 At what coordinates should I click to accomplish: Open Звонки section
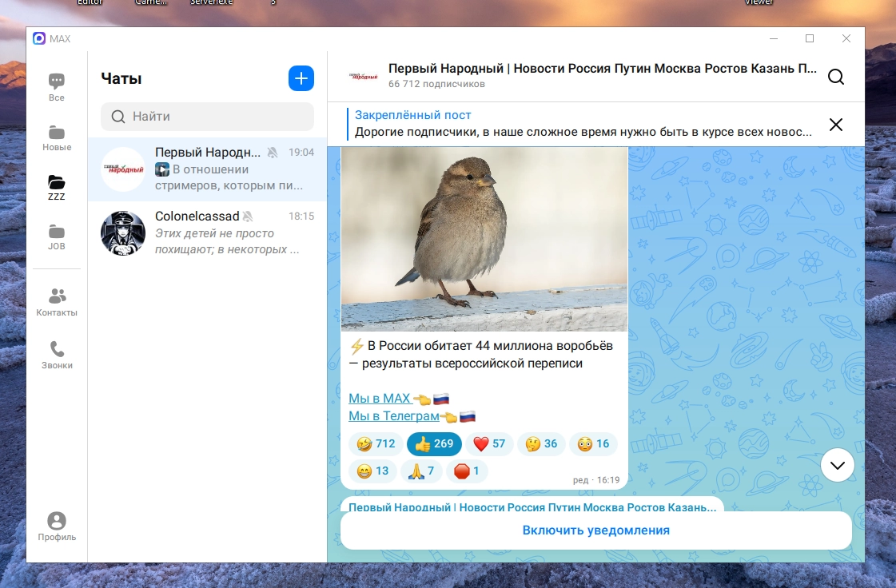(x=57, y=355)
